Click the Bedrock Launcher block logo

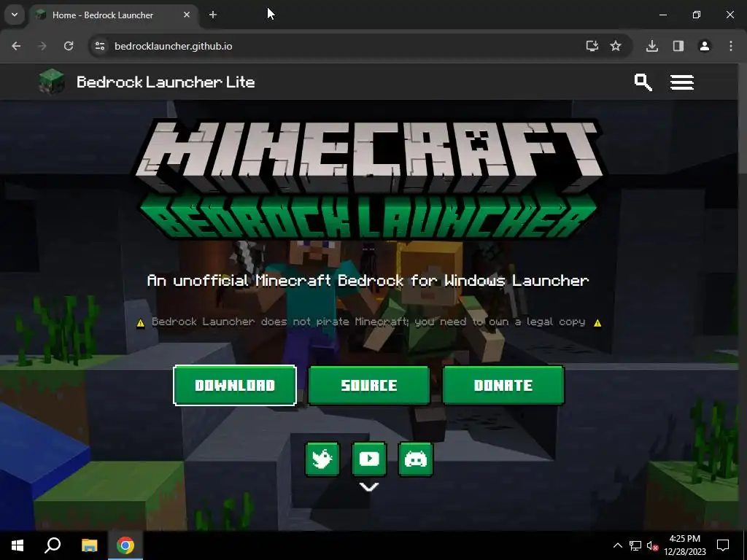pos(52,82)
